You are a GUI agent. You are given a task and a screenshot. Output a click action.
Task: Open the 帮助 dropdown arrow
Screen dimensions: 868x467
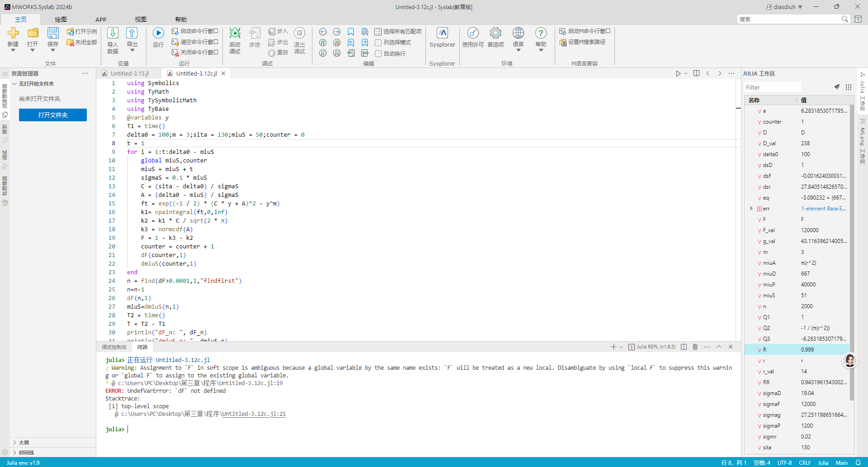541,50
